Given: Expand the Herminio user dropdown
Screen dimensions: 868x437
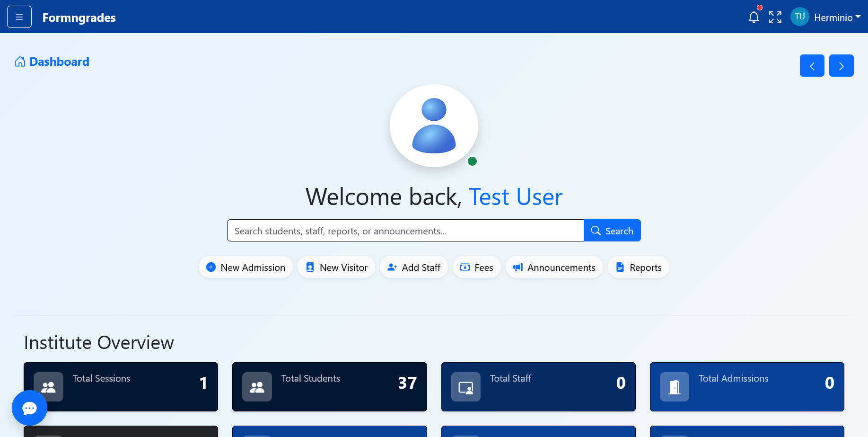Looking at the screenshot, I should coord(837,18).
